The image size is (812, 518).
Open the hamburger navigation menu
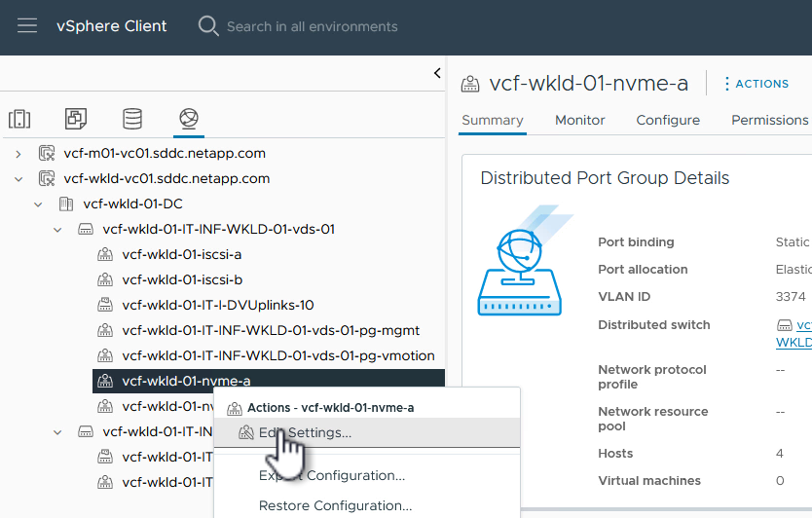click(x=27, y=26)
